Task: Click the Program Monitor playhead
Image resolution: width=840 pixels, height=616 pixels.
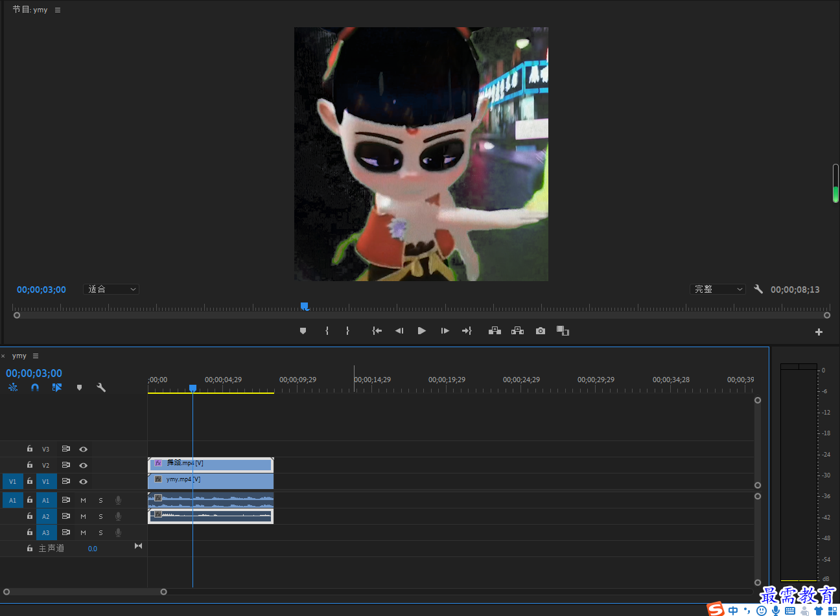Action: pyautogui.click(x=304, y=306)
